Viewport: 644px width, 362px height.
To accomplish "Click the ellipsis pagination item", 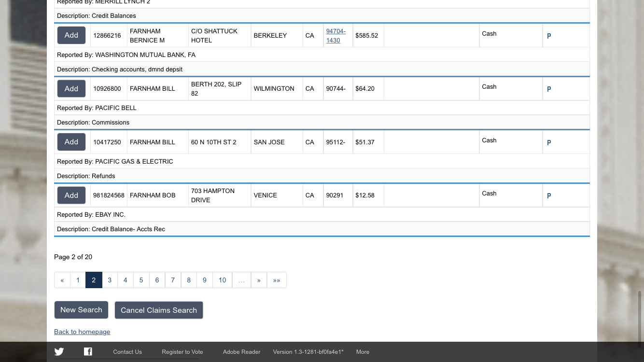I will point(241,280).
